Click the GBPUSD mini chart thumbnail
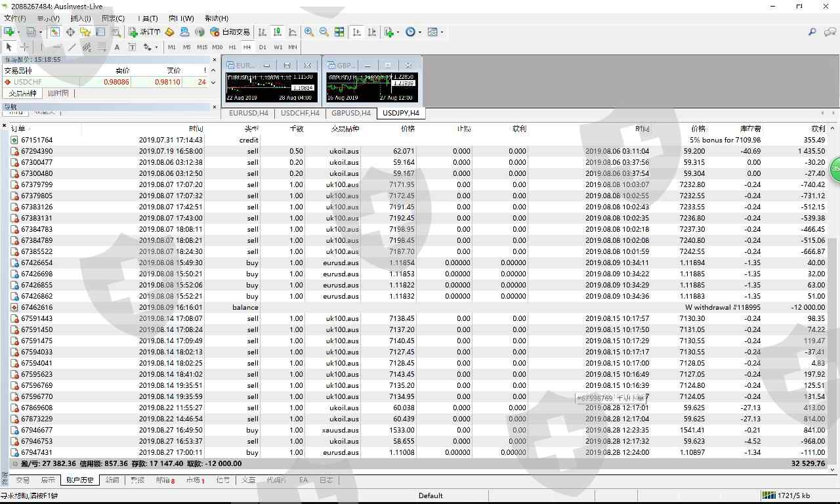The width and height of the screenshot is (840, 504). coord(371,87)
